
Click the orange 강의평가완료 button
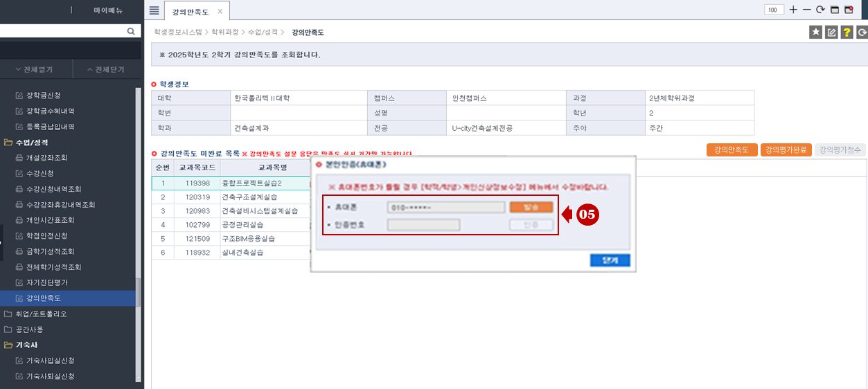point(786,150)
